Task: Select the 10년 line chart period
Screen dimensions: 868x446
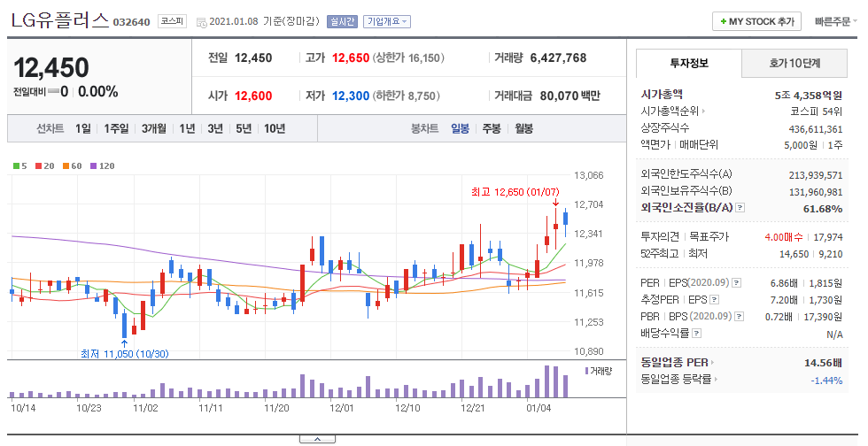Action: coord(275,128)
